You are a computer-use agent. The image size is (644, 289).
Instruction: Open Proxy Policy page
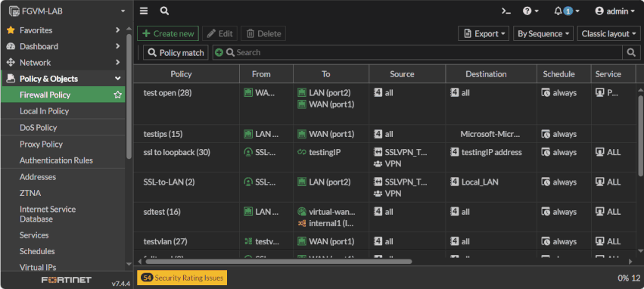pos(41,144)
